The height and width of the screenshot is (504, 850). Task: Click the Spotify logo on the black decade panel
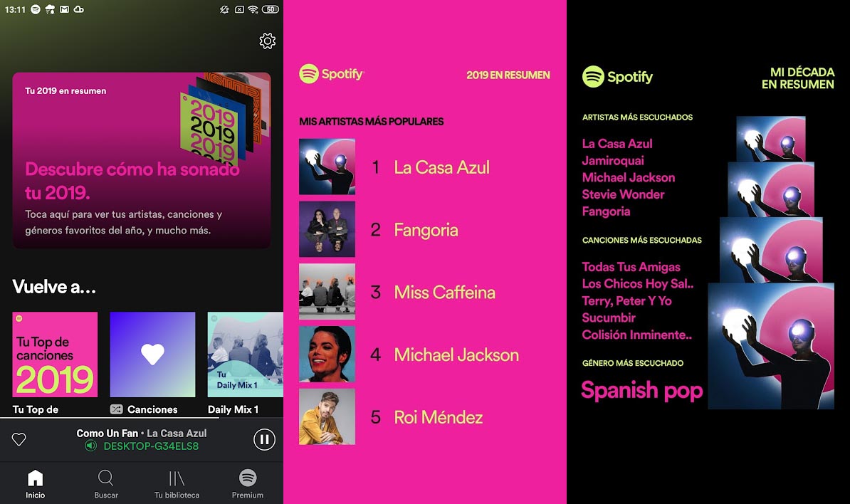tap(617, 76)
